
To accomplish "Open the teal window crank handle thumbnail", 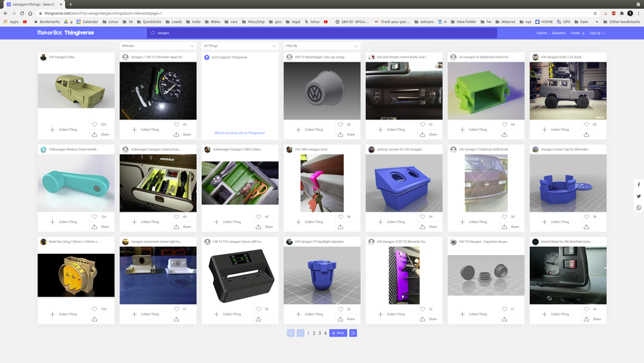I will [76, 183].
